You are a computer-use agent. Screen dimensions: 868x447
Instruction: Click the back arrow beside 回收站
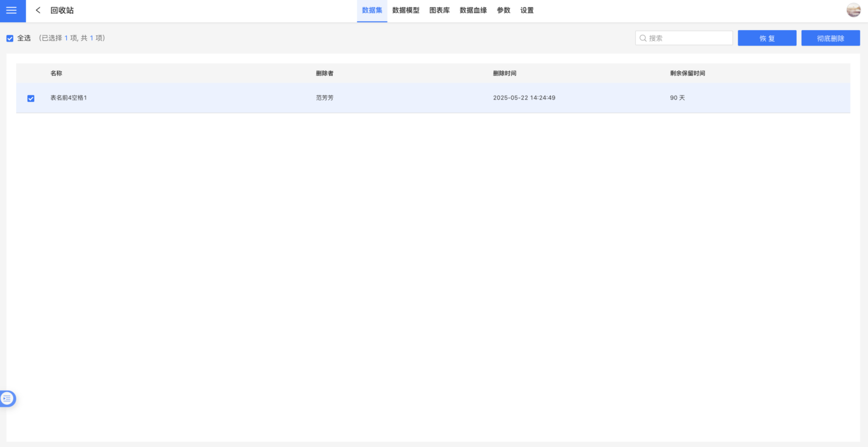38,10
